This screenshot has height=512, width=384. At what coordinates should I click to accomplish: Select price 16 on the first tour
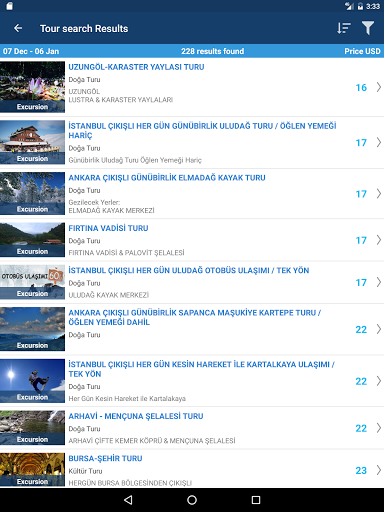tap(361, 87)
